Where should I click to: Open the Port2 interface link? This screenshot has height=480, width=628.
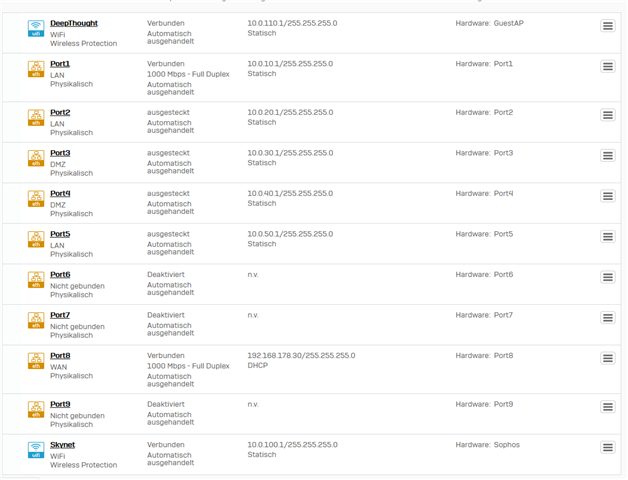pyautogui.click(x=60, y=113)
